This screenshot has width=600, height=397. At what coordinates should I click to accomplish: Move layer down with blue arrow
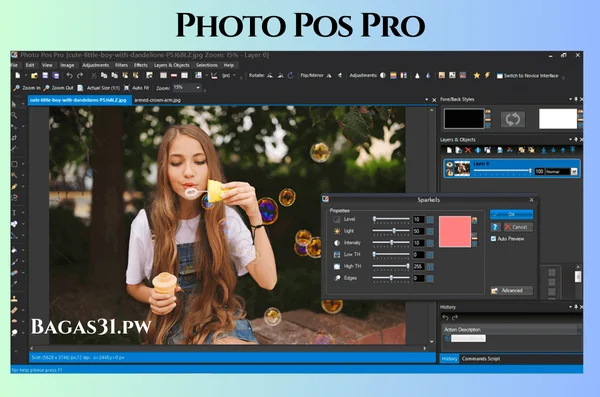pos(553,150)
